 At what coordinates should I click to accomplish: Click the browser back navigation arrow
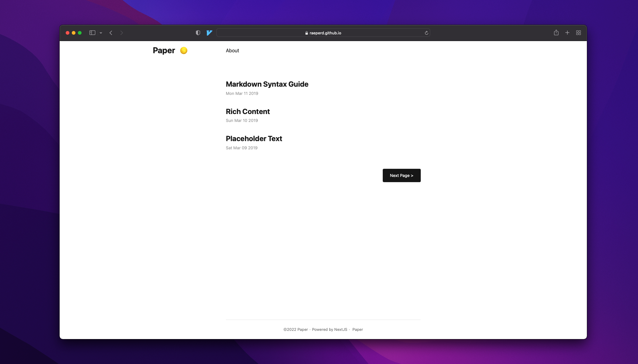pyautogui.click(x=111, y=33)
